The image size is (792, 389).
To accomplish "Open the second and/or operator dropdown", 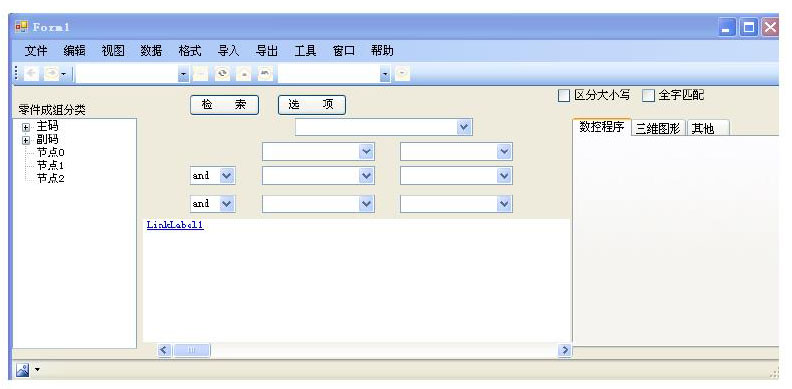I will pyautogui.click(x=213, y=204).
